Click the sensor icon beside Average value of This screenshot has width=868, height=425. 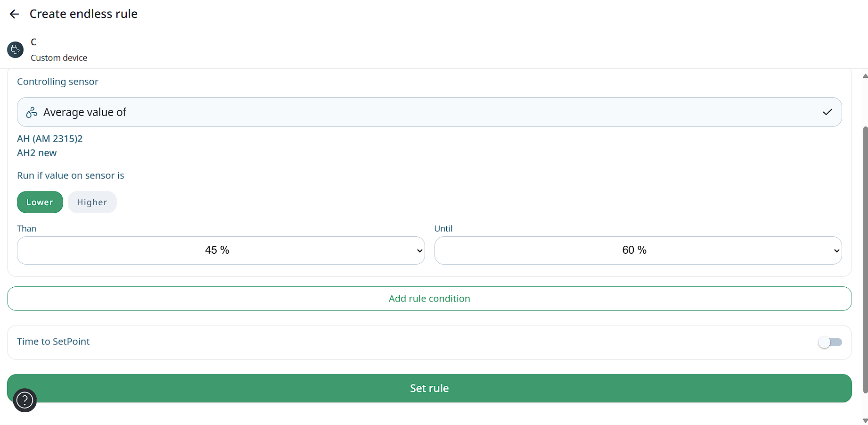tap(32, 112)
